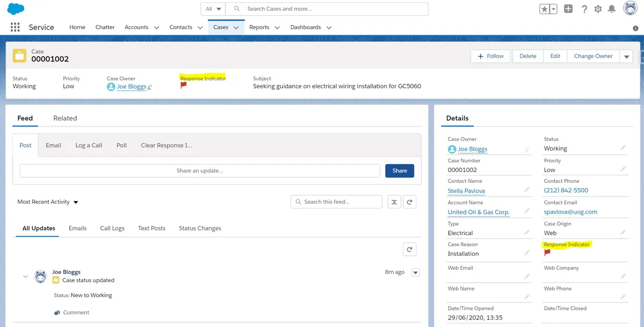Viewport: 644px width, 327px height.
Task: Open the All search scope dropdown
Action: coord(213,9)
